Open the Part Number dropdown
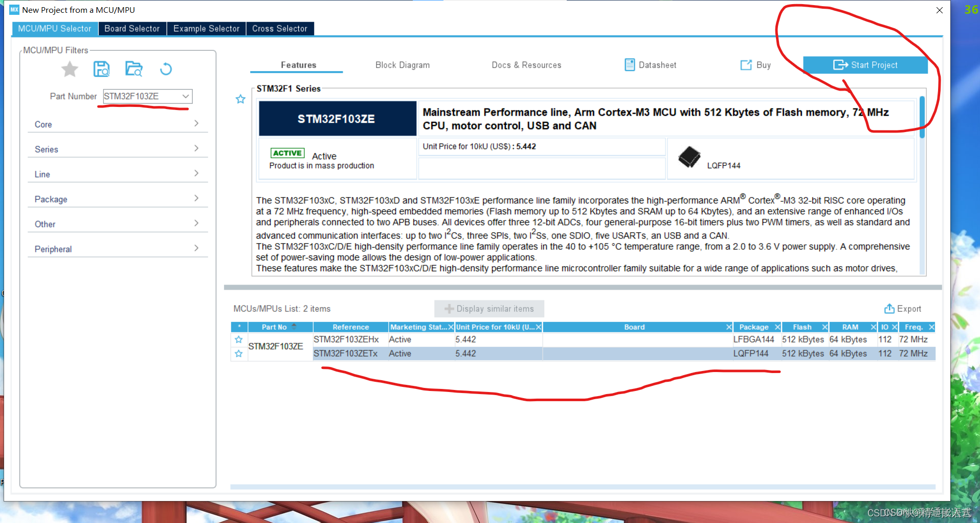This screenshot has width=980, height=523. (186, 96)
